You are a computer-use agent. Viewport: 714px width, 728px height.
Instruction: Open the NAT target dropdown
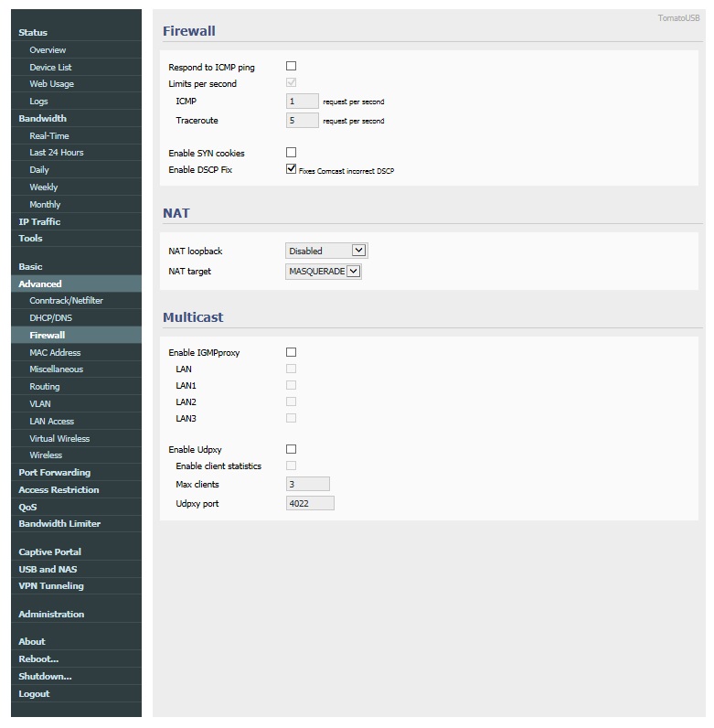click(x=323, y=271)
